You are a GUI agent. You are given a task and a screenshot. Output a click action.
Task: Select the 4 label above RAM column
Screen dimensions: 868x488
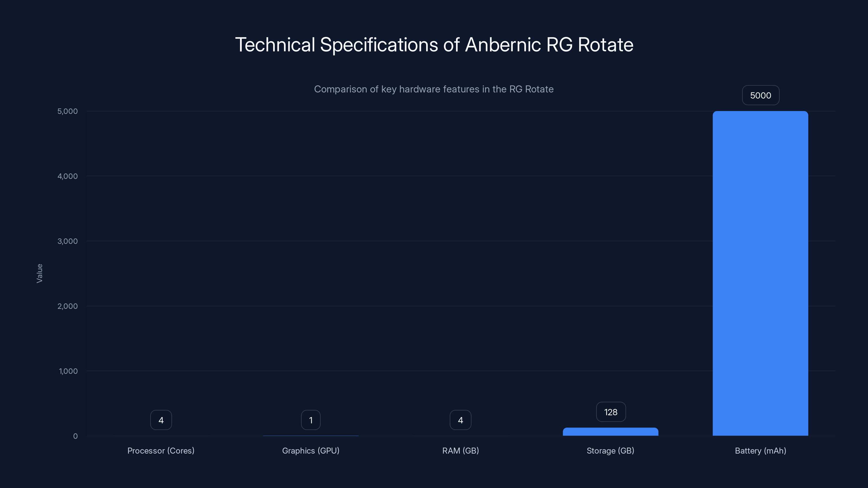(460, 420)
